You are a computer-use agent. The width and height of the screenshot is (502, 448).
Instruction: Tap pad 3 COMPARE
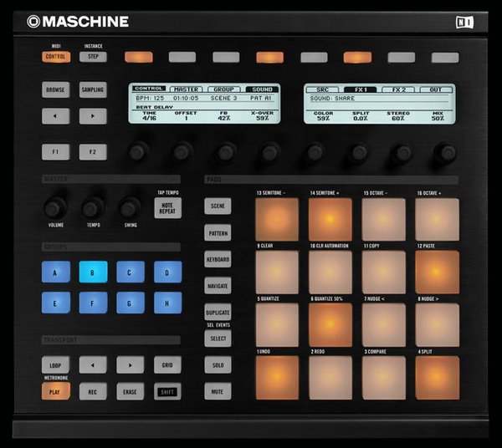click(x=384, y=378)
